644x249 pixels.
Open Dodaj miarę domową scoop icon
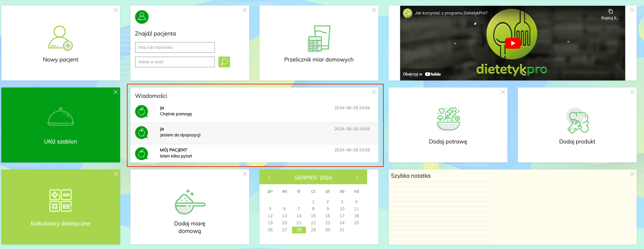pyautogui.click(x=190, y=202)
